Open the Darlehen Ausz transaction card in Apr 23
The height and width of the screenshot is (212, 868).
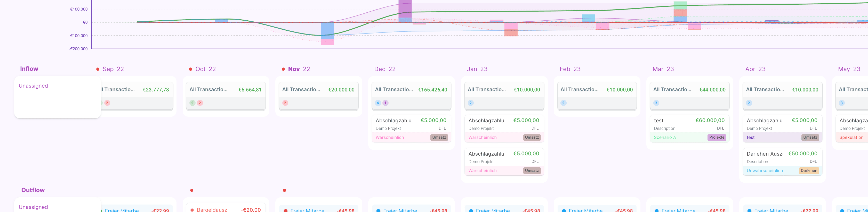click(x=782, y=157)
